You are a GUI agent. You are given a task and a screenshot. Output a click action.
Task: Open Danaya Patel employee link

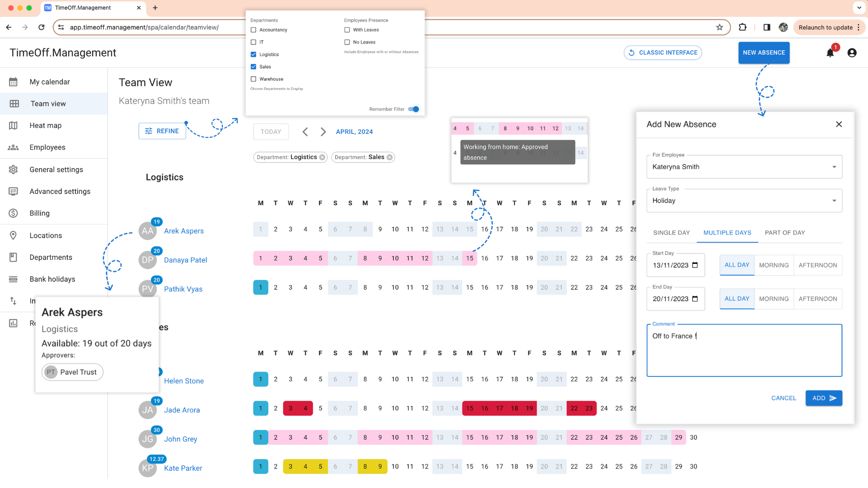(x=185, y=260)
